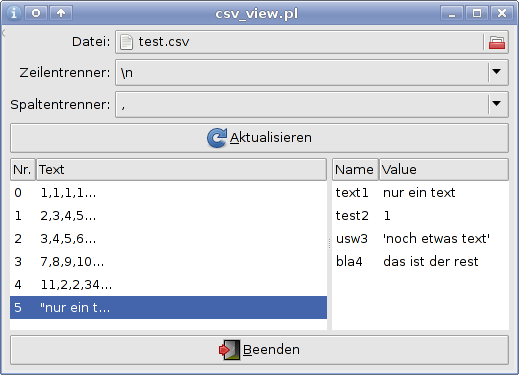This screenshot has width=519, height=375.
Task: Expand the Zeilentrenner dropdown arrow
Action: click(x=497, y=72)
